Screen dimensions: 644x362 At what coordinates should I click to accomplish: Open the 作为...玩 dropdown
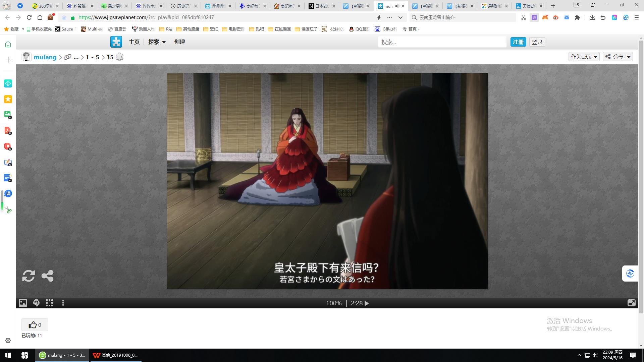[x=584, y=57]
